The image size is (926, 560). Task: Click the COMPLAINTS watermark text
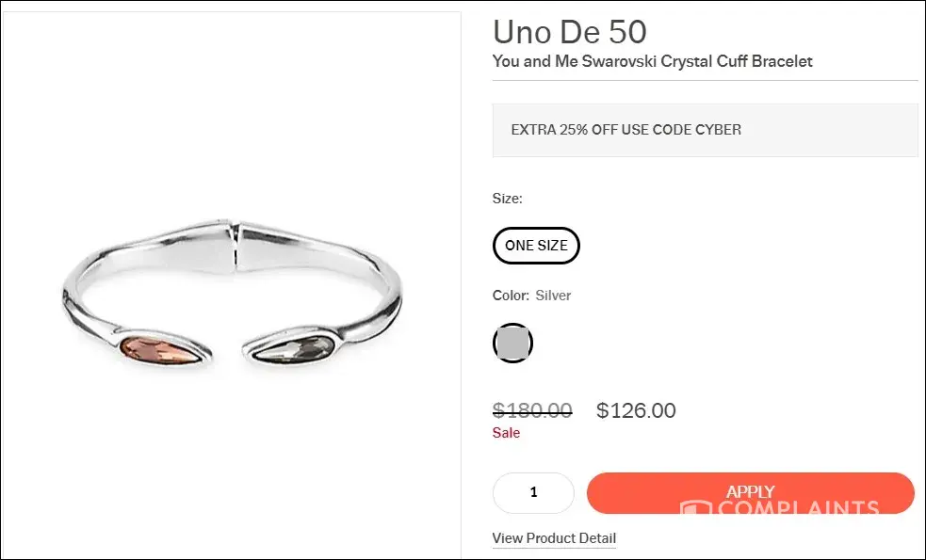pyautogui.click(x=798, y=509)
